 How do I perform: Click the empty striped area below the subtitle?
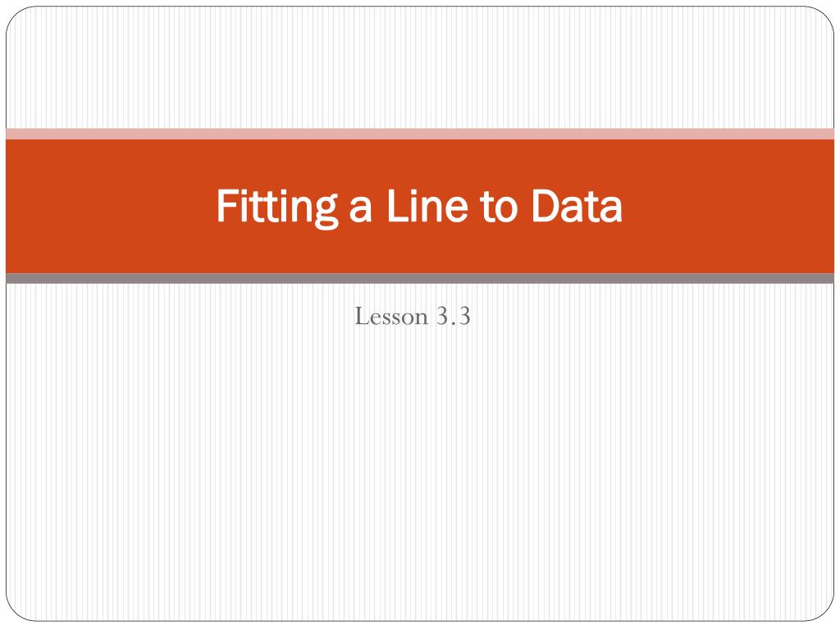(420, 472)
